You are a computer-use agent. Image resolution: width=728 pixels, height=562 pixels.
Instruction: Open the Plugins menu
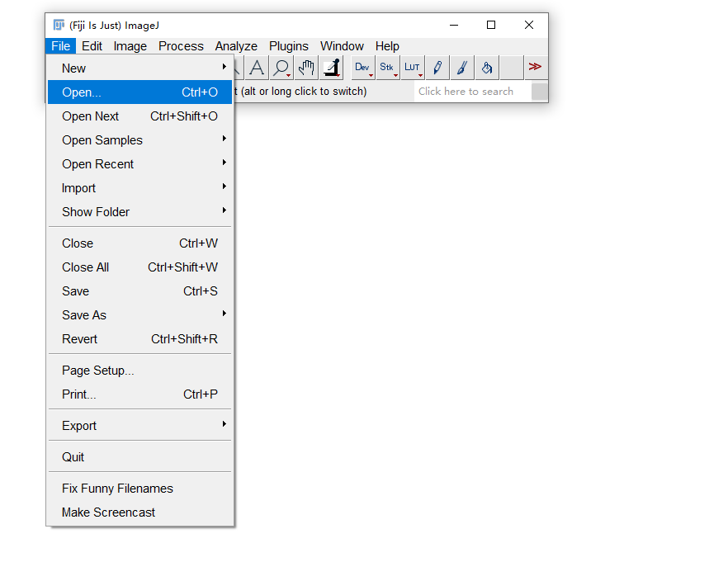[288, 46]
